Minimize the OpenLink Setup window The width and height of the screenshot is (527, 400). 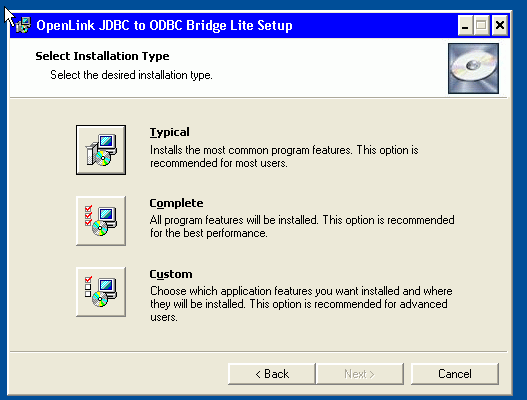465,25
